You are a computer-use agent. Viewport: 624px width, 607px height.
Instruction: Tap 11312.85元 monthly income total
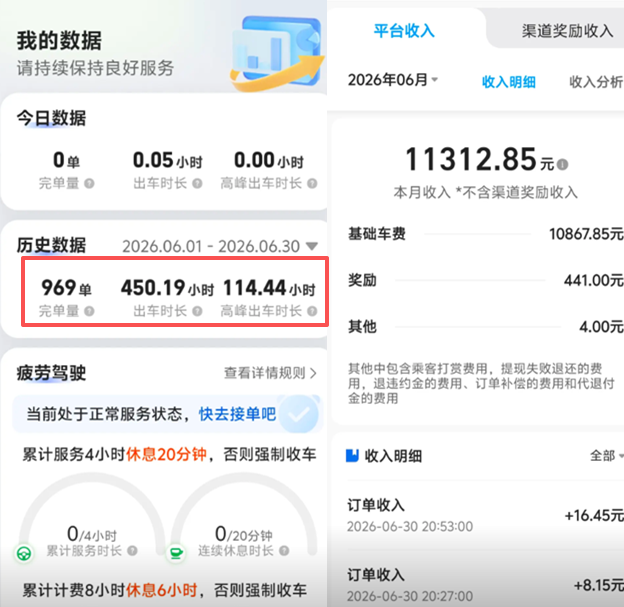click(x=480, y=159)
